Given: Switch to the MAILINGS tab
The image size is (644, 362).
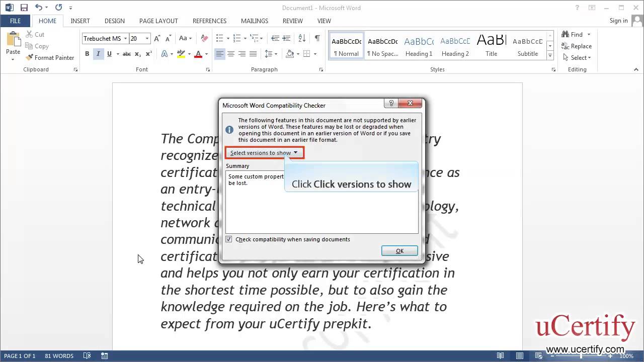Looking at the screenshot, I should pos(255,21).
